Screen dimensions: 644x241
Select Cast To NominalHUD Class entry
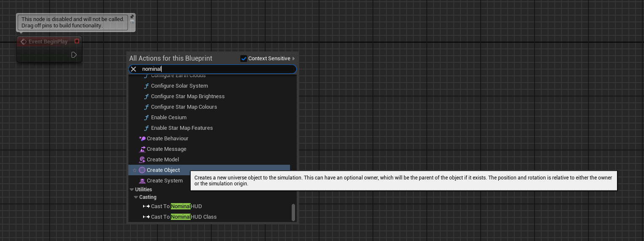pyautogui.click(x=184, y=217)
